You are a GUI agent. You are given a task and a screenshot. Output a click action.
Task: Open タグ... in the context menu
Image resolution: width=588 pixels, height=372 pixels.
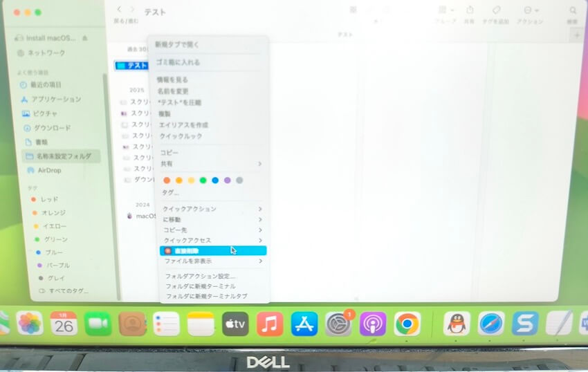(170, 192)
